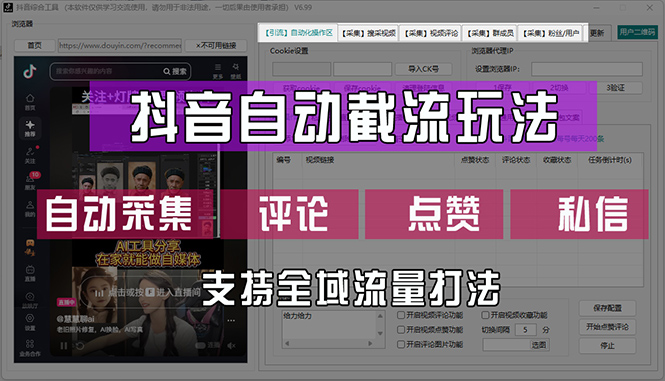This screenshot has height=381, width=665.
Task: Switch to 【引流】自动化操作区 tab
Action: pyautogui.click(x=298, y=33)
